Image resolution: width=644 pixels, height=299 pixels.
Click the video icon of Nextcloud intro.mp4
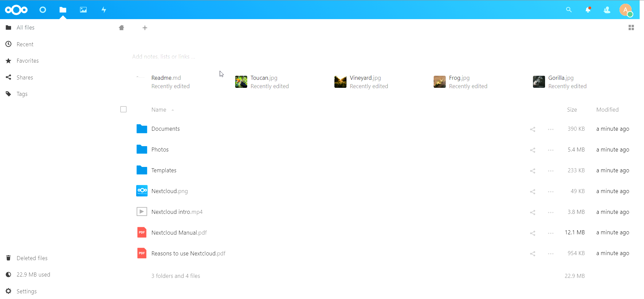point(142,212)
